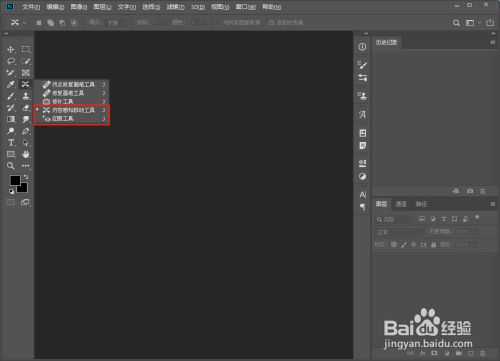
Task: Open the layer opacity dropdown
Action: (x=476, y=232)
